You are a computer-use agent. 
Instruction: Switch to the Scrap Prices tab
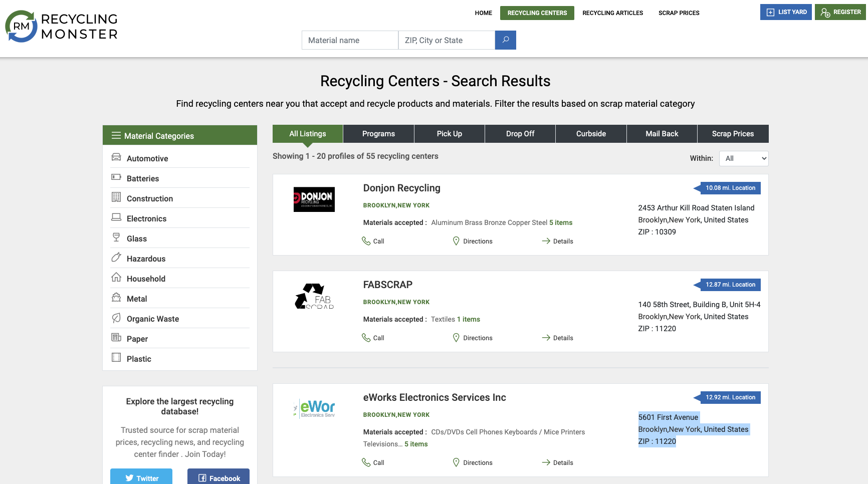click(733, 134)
